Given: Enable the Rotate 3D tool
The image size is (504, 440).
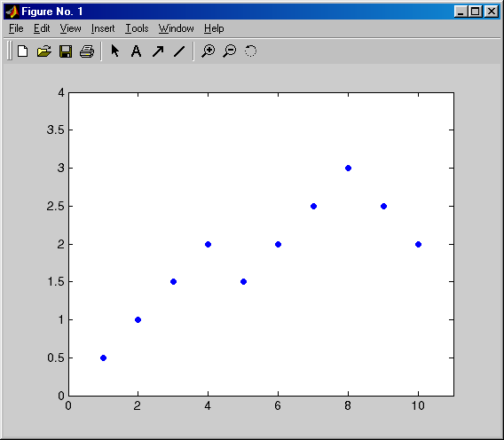Looking at the screenshot, I should pos(251,51).
